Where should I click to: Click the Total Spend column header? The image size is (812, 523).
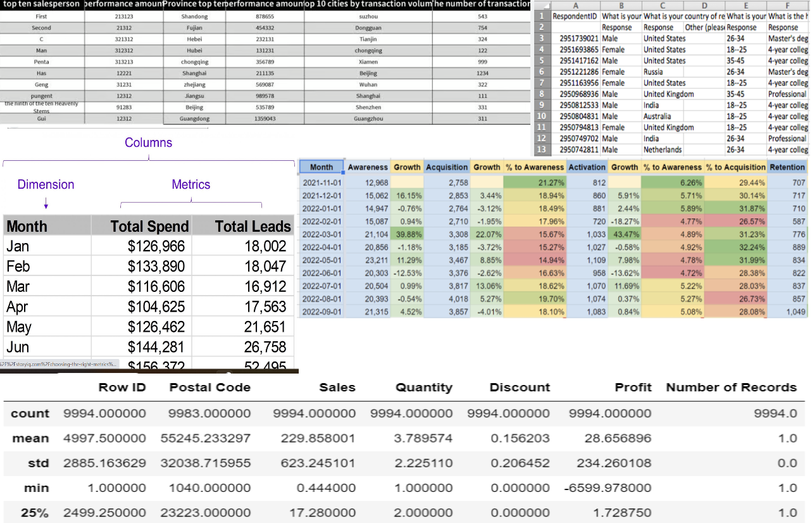149,226
